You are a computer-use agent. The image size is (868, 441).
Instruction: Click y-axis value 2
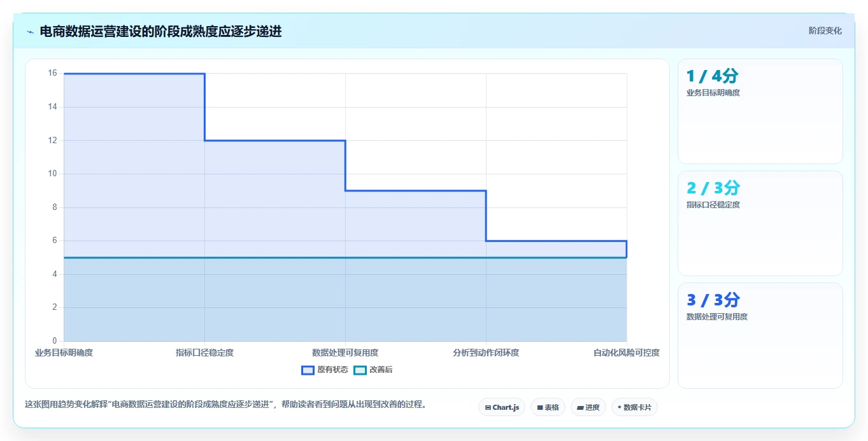(54, 307)
